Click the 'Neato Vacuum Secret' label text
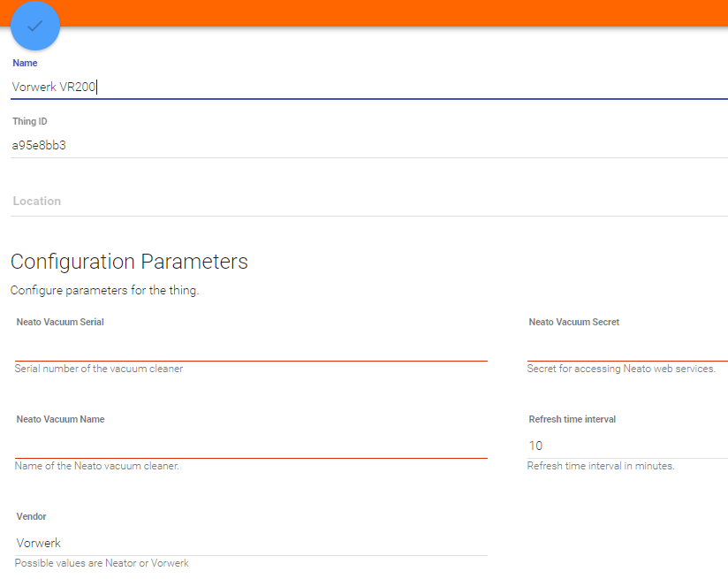This screenshot has width=728, height=579. [574, 323]
